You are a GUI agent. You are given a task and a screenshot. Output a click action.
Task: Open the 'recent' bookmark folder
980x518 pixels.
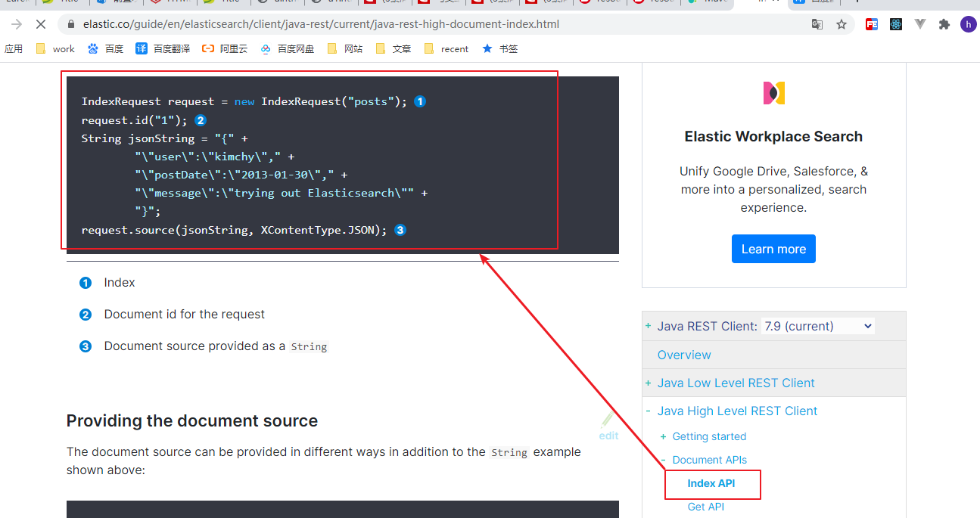coord(446,48)
